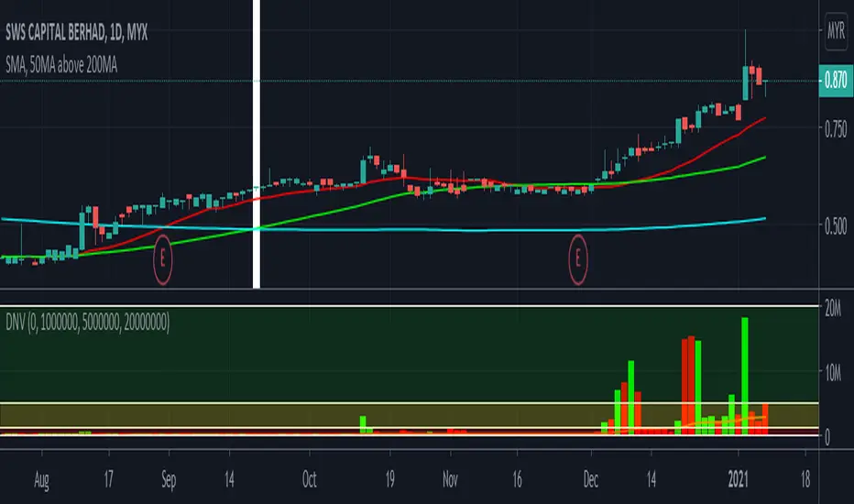
Task: Click the SWS CAPITAL BERHAD chart title
Action: 76,33
